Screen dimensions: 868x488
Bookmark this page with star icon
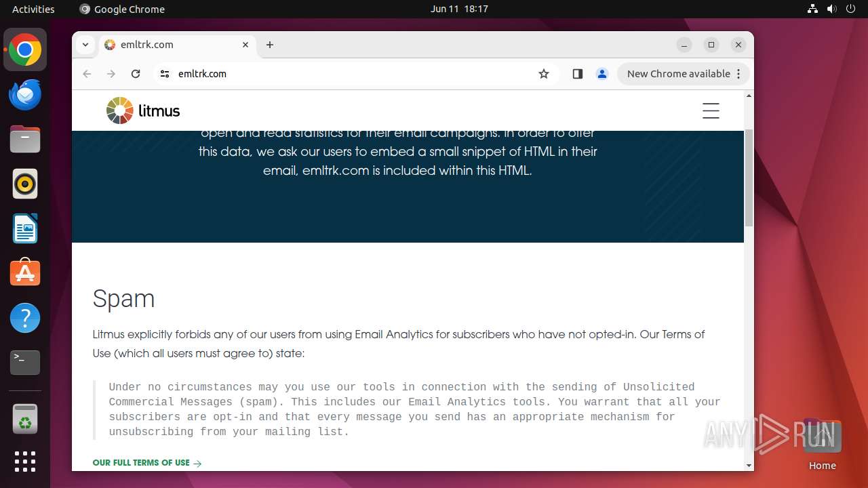pyautogui.click(x=544, y=74)
